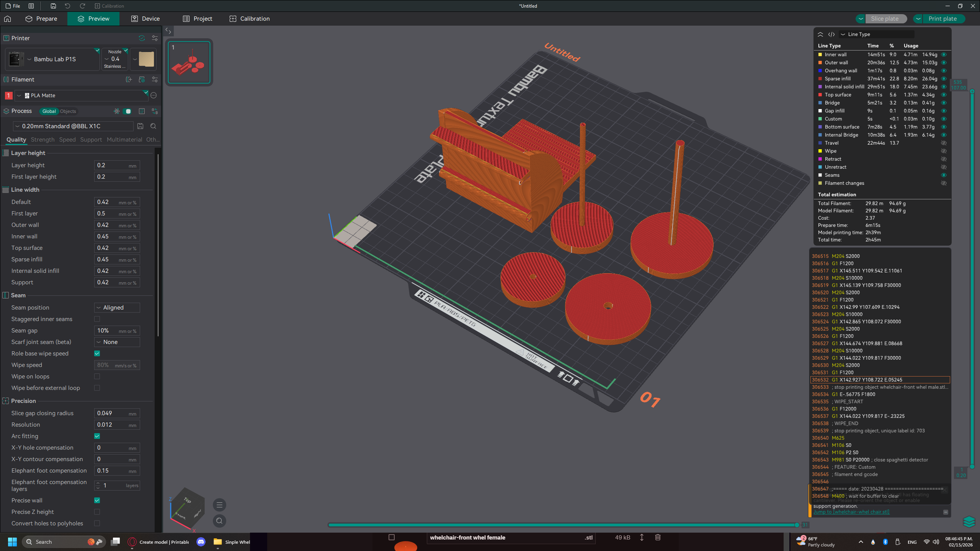Open Support settings tab
This screenshot has height=551, width=980.
coord(91,140)
